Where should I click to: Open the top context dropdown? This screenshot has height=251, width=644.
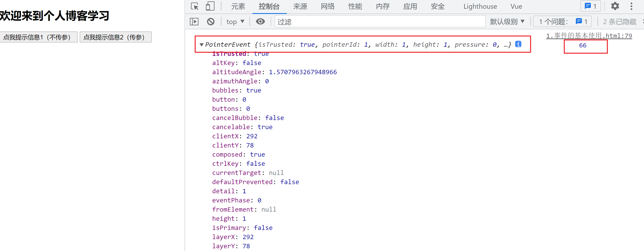(x=235, y=22)
